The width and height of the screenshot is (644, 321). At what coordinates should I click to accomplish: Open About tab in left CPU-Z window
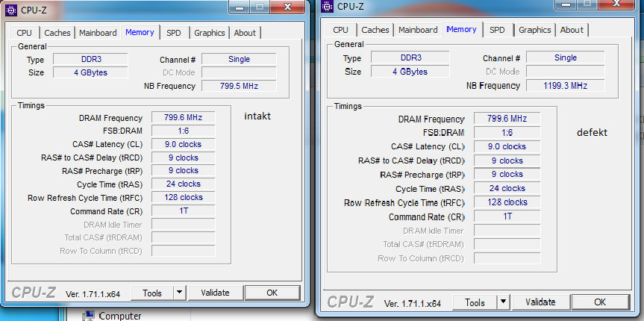click(x=245, y=33)
